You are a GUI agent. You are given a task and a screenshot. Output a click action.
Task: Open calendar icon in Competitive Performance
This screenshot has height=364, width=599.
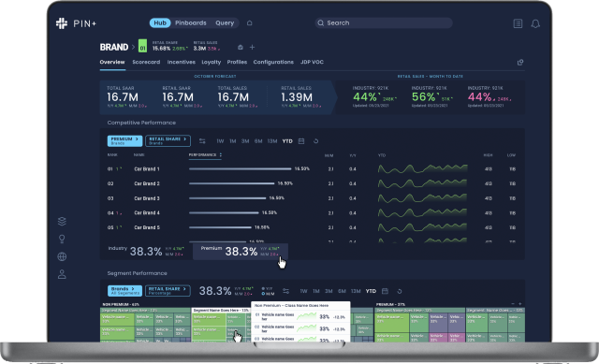tap(301, 141)
